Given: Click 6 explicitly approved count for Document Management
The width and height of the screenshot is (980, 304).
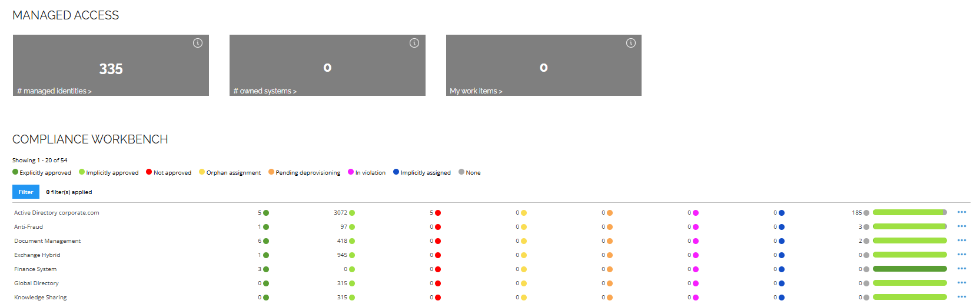Looking at the screenshot, I should (x=263, y=241).
